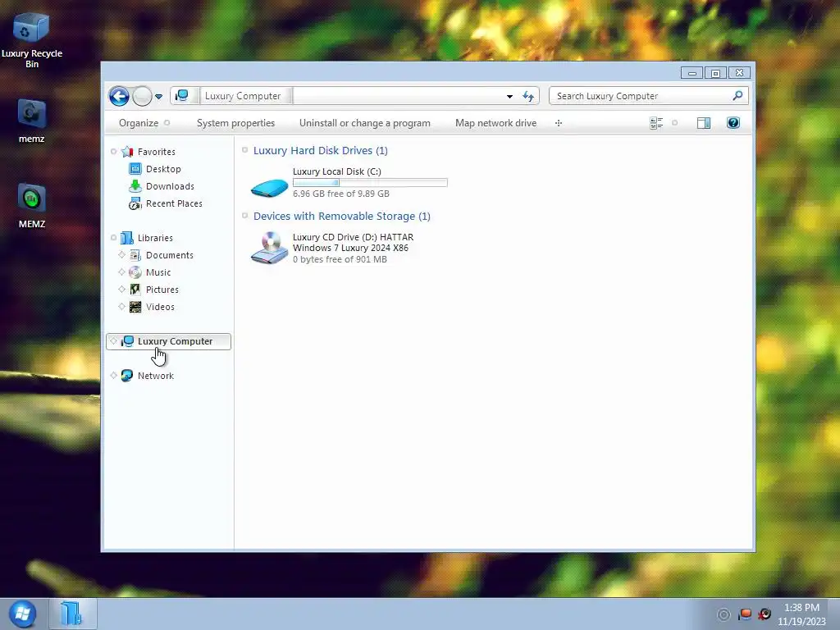Click the Videos filmstrip icon in sidebar

tap(135, 307)
